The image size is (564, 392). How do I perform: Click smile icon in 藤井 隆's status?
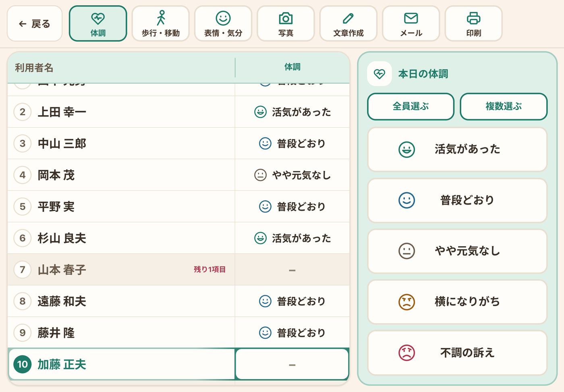265,333
